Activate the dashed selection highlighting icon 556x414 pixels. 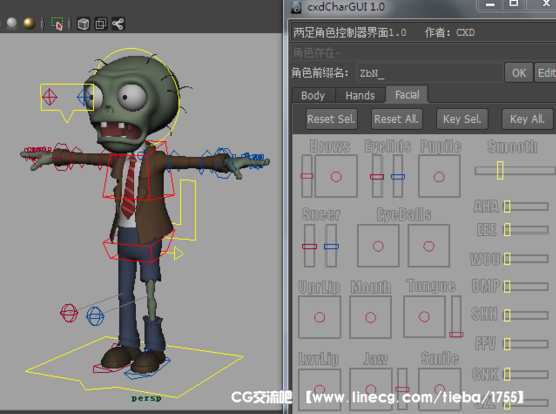(57, 24)
